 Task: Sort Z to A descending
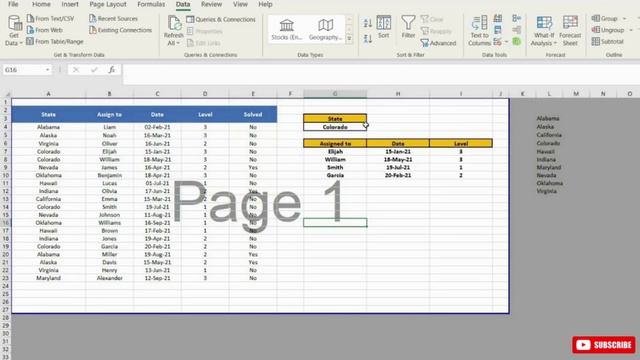tap(368, 39)
